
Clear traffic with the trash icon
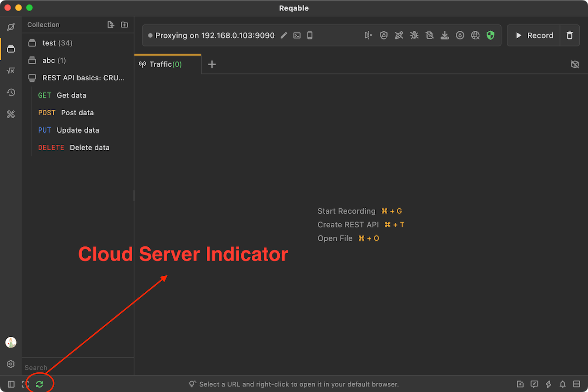click(570, 35)
